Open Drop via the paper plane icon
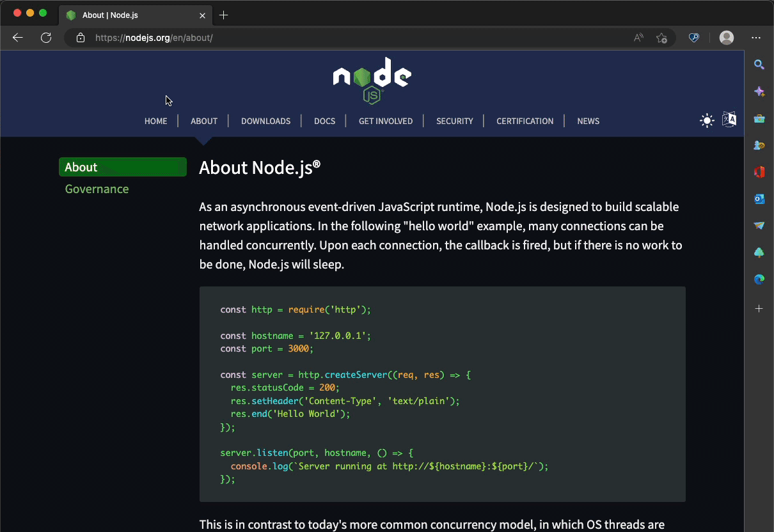The width and height of the screenshot is (774, 532). (x=759, y=226)
